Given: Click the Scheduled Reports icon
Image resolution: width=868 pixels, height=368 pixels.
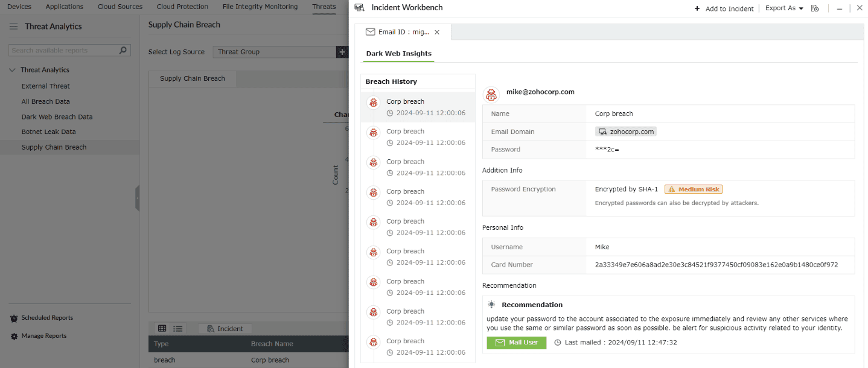Looking at the screenshot, I should click(14, 318).
